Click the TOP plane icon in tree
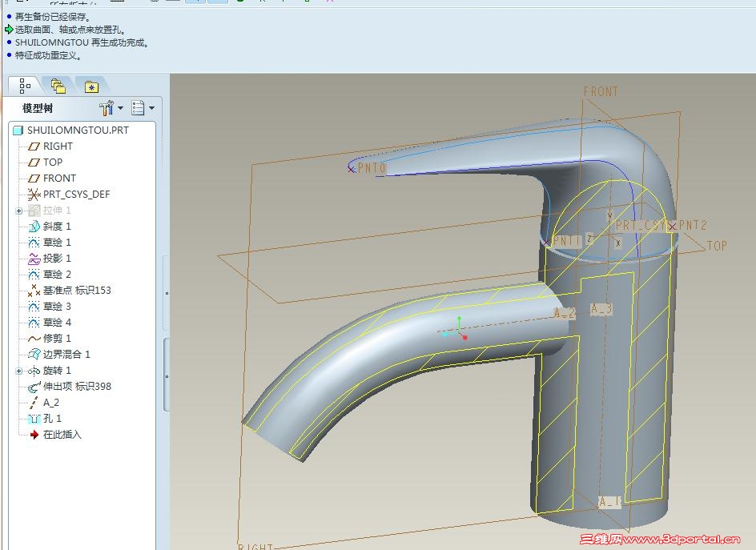 click(x=34, y=162)
